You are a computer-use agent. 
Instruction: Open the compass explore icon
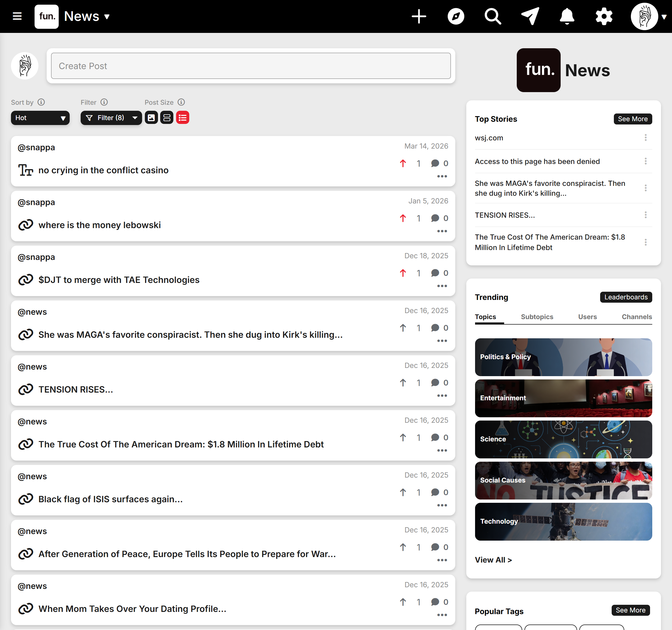(455, 16)
